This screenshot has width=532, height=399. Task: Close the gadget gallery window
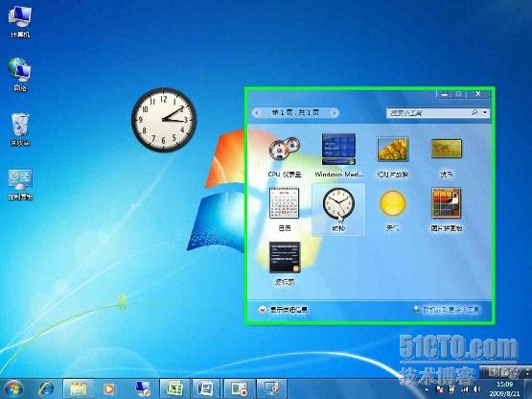point(478,94)
